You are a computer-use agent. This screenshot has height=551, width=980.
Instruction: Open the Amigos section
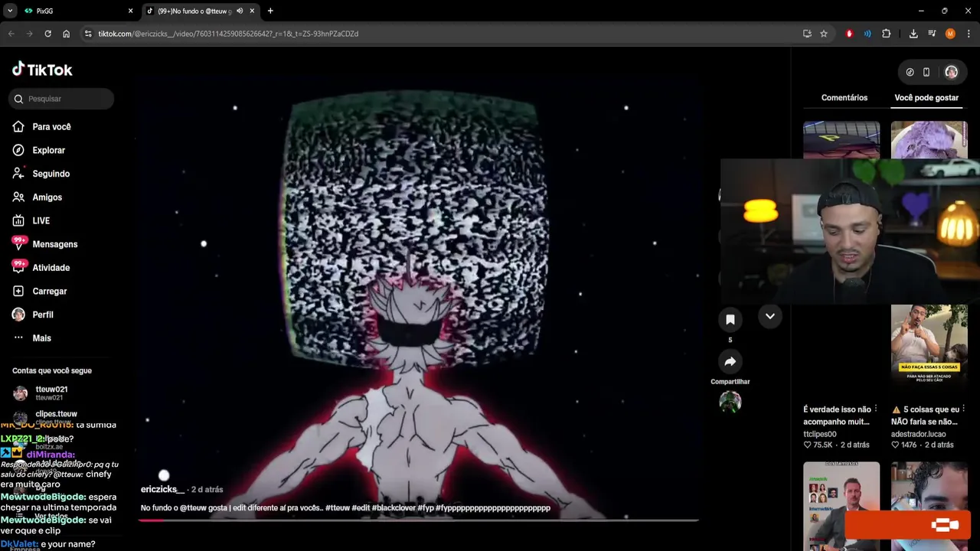pos(47,197)
